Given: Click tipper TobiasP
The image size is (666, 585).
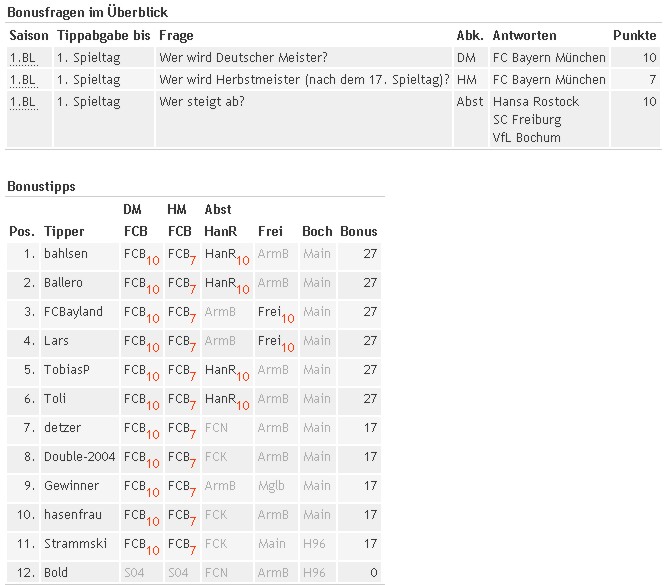Looking at the screenshot, I should 67,370.
